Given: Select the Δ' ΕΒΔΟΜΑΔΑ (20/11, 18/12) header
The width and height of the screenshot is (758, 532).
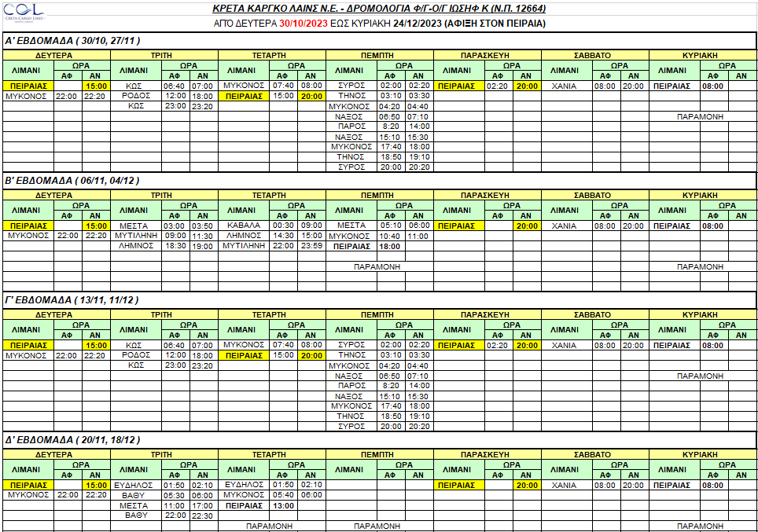Looking at the screenshot, I should [x=72, y=440].
